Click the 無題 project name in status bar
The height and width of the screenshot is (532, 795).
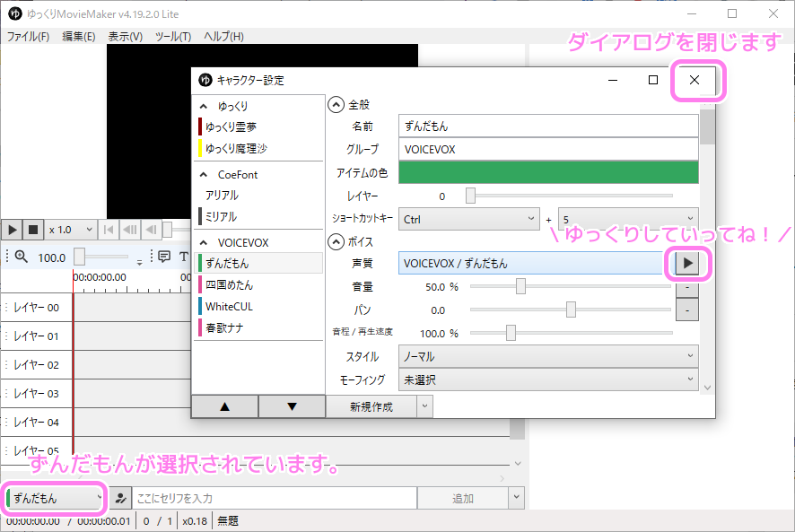point(228,521)
